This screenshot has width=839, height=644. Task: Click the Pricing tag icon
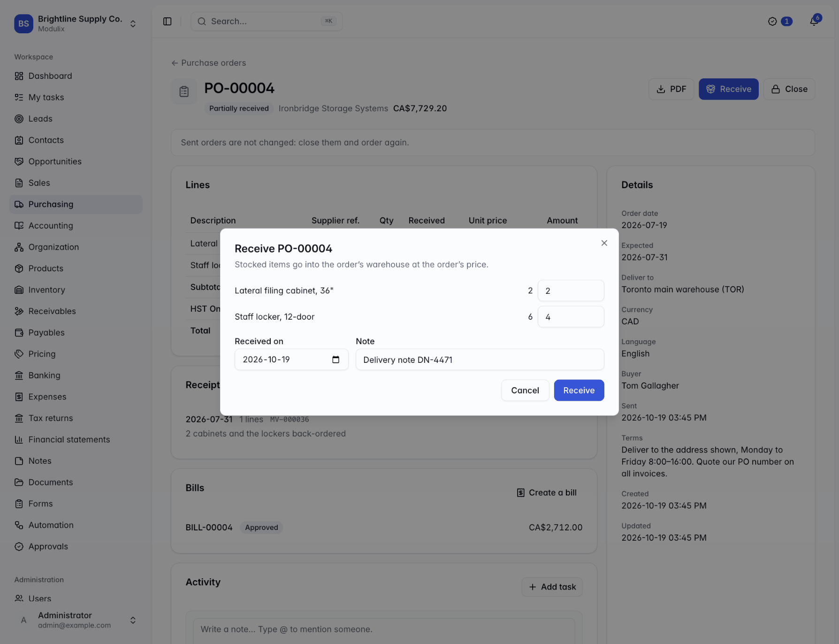coord(19,354)
